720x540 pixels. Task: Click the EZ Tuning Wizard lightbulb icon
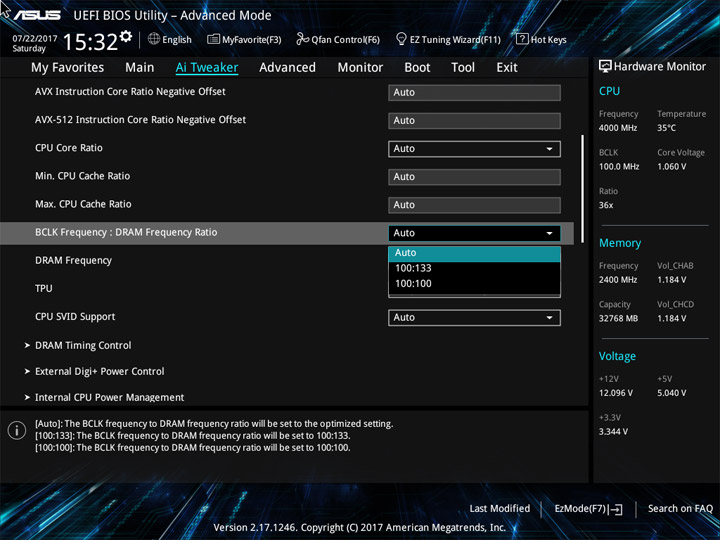(401, 39)
